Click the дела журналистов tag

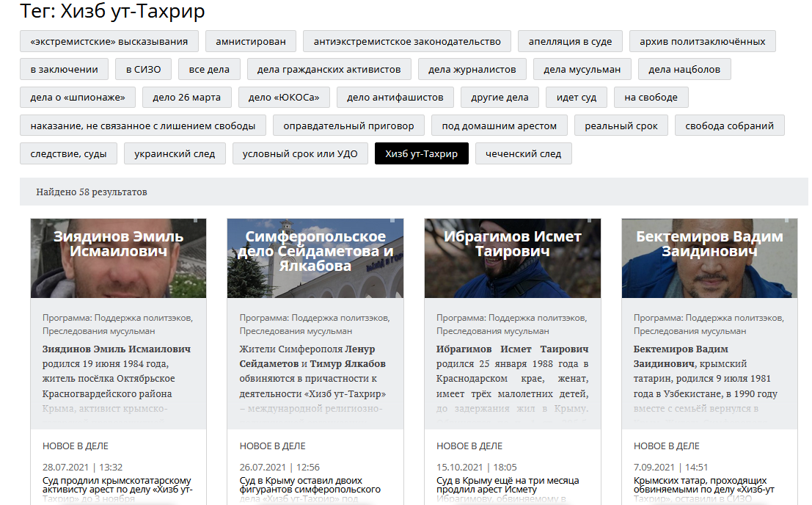point(472,70)
